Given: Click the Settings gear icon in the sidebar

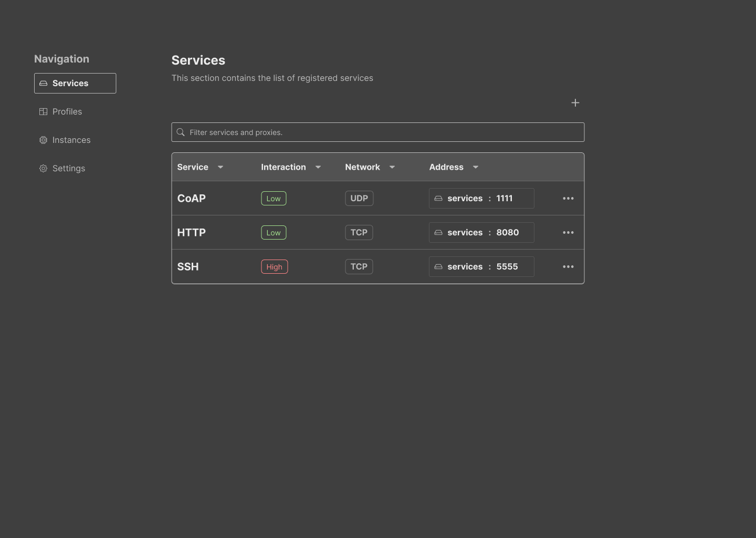Looking at the screenshot, I should tap(44, 169).
